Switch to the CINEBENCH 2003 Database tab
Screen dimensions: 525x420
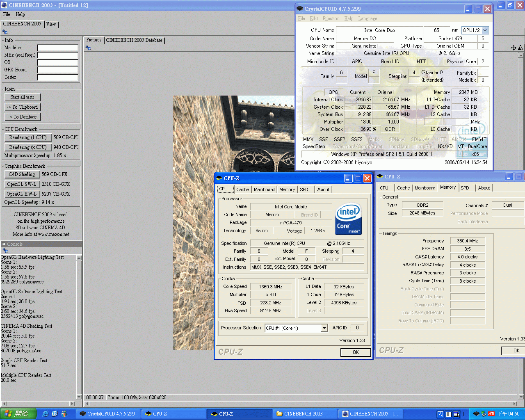pos(134,40)
